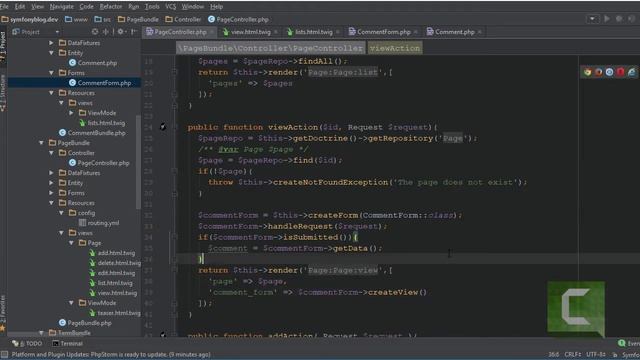Collapse the PageBundle folder arrow
This screenshot has height=360, width=640.
pos(42,143)
